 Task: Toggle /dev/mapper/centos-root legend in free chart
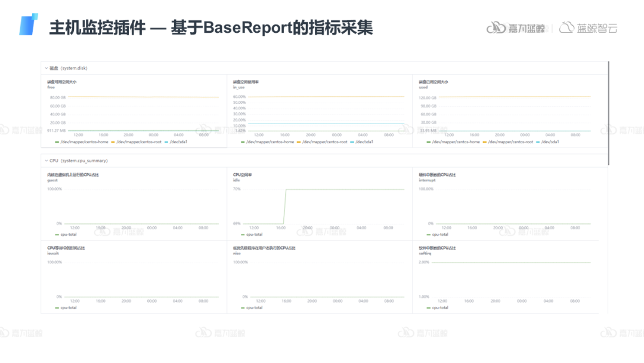coord(137,142)
